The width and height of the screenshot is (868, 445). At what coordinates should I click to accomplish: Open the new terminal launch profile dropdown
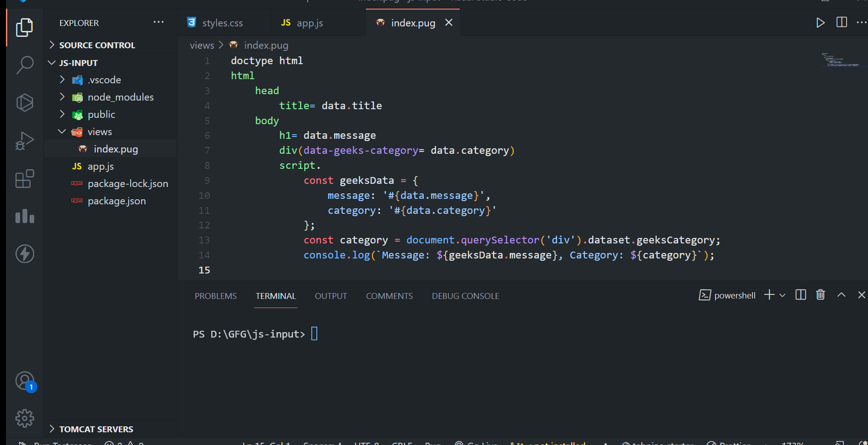tap(782, 295)
